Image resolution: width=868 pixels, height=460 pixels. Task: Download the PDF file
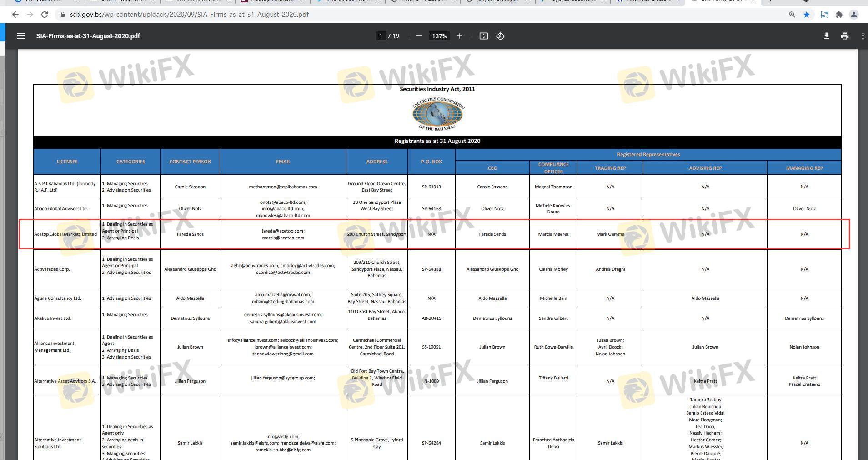827,36
